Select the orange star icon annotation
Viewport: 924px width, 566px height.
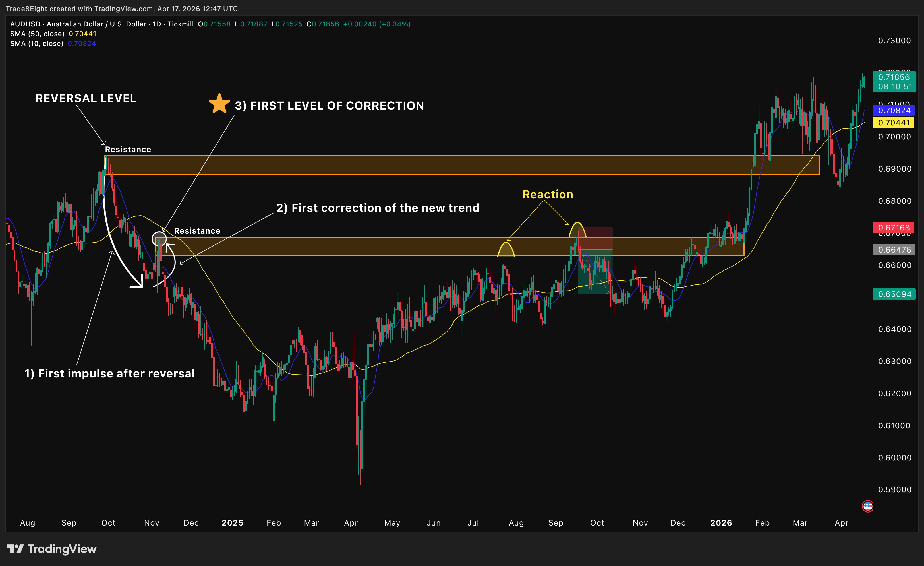(219, 104)
